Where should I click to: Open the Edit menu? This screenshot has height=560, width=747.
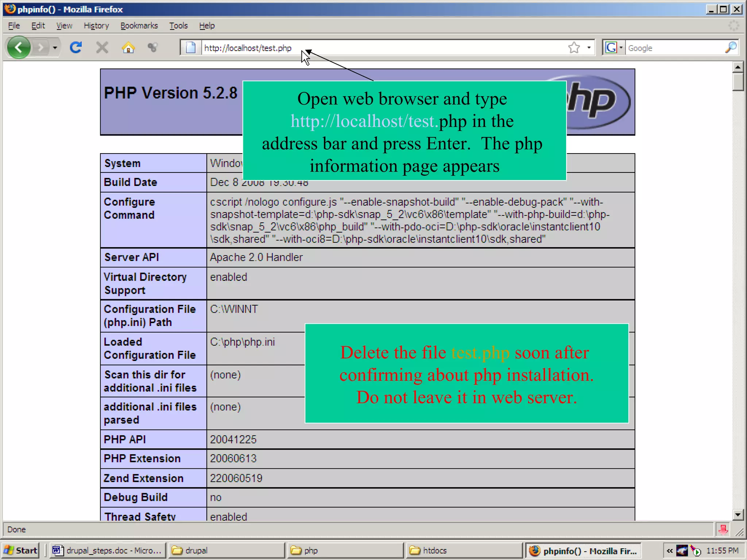click(x=38, y=26)
